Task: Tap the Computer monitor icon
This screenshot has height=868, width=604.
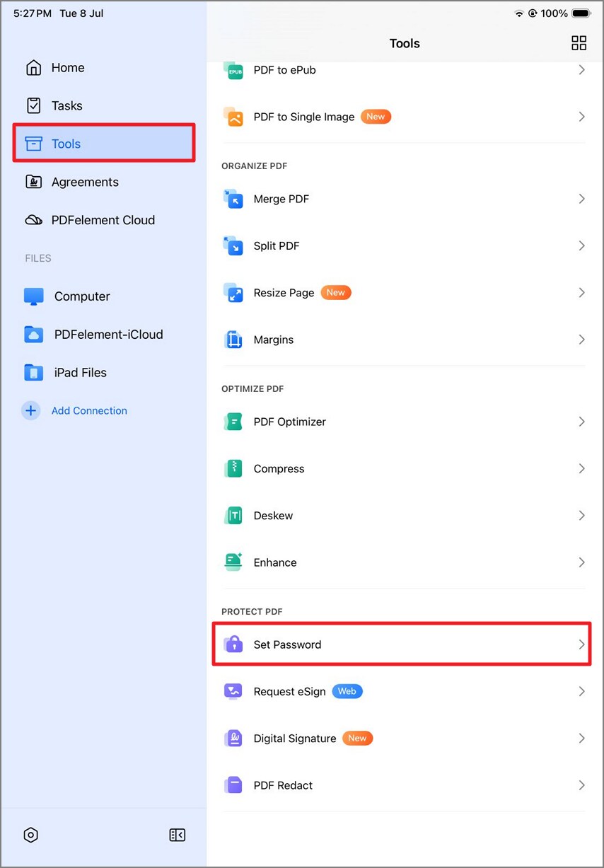Action: click(34, 296)
